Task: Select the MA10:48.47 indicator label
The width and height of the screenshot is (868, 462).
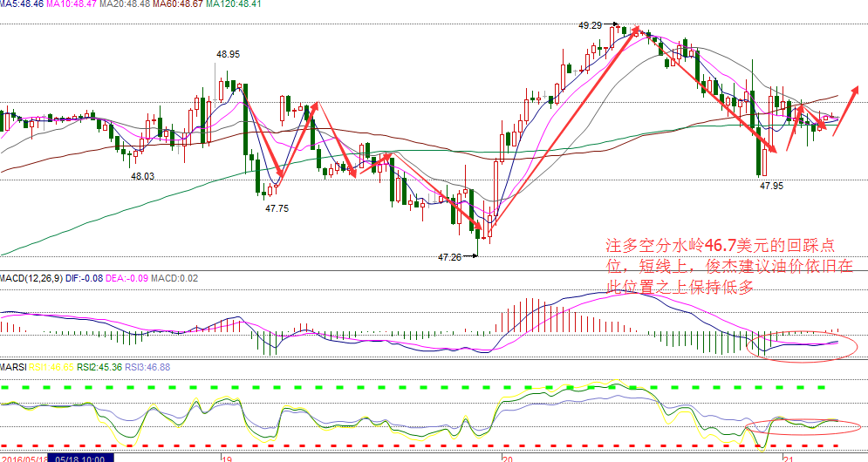Action: pyautogui.click(x=72, y=3)
